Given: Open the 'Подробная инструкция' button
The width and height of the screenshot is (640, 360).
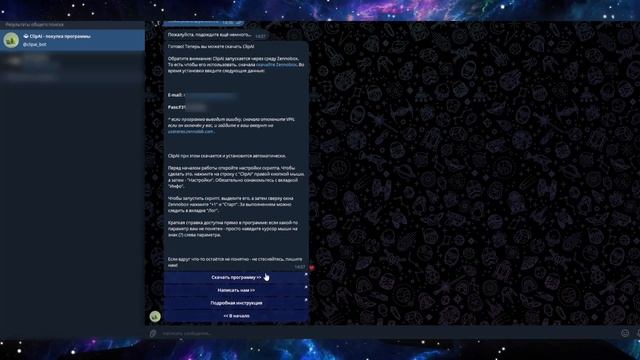Looking at the screenshot, I should 236,303.
